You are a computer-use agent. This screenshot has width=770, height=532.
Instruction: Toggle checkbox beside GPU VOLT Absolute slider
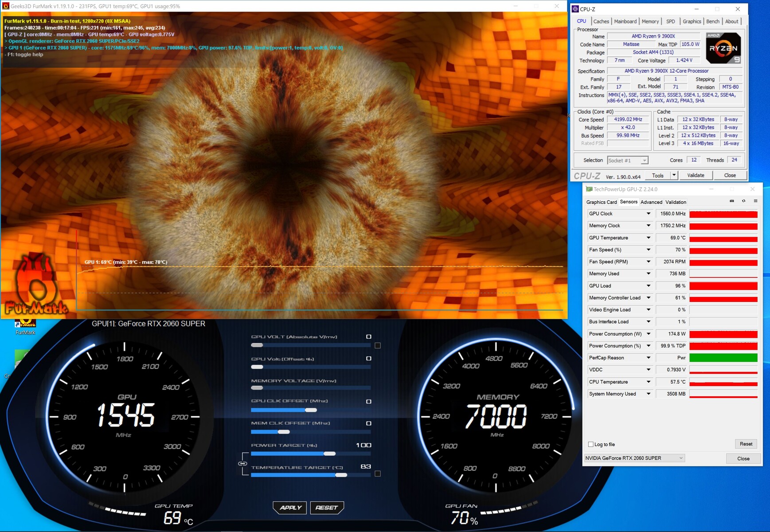(378, 345)
